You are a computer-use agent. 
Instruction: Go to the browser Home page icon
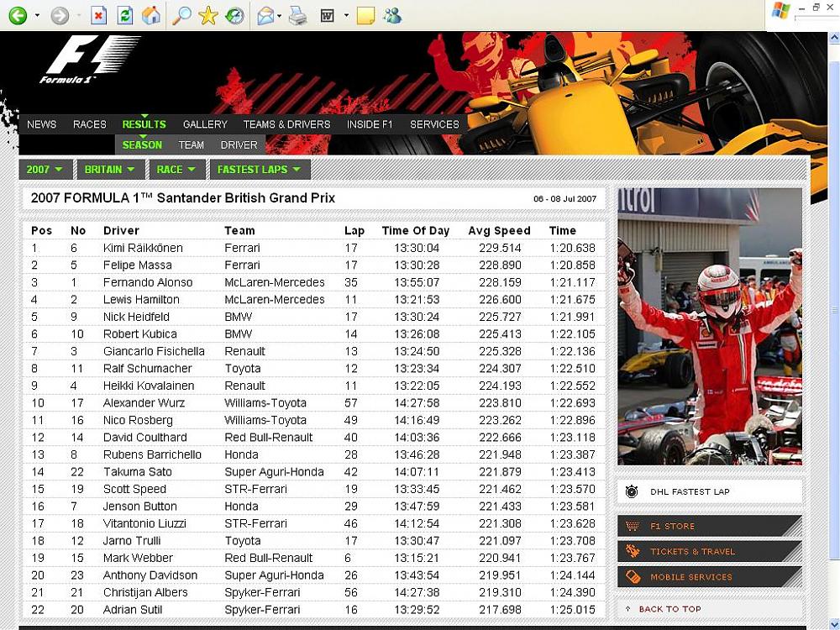tap(151, 15)
